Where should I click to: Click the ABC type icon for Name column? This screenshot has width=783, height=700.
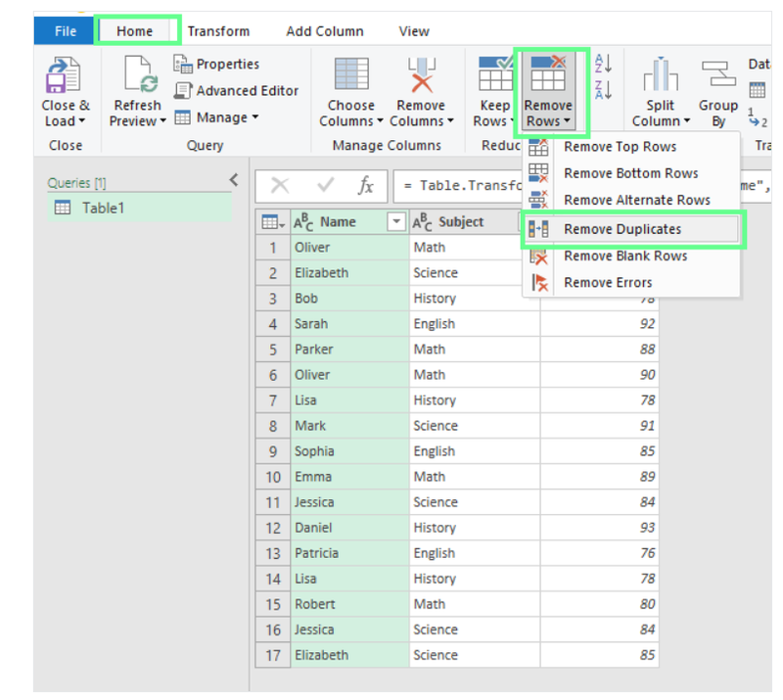303,222
